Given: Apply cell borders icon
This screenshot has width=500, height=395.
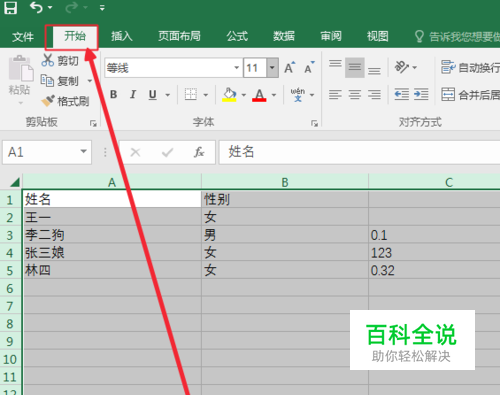Looking at the screenshot, I should tap(191, 94).
